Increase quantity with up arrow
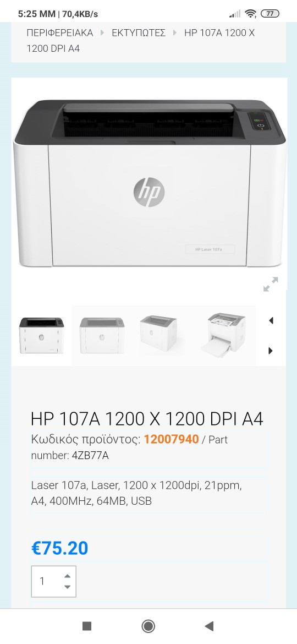 click(x=68, y=576)
